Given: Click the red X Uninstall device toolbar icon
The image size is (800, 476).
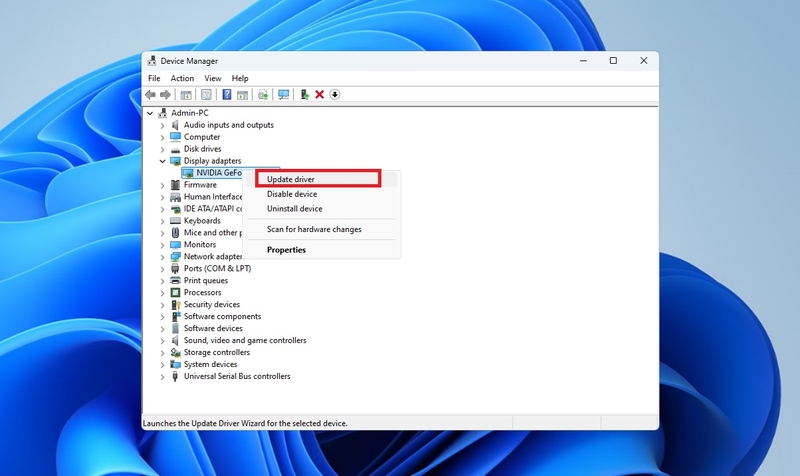Looking at the screenshot, I should 319,94.
